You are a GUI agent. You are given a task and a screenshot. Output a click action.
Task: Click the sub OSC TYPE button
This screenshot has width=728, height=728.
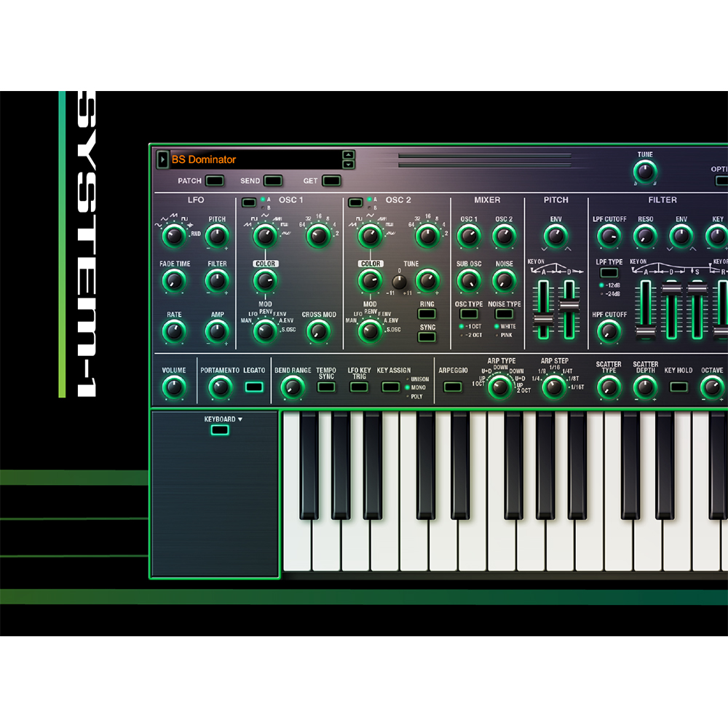pos(469,314)
